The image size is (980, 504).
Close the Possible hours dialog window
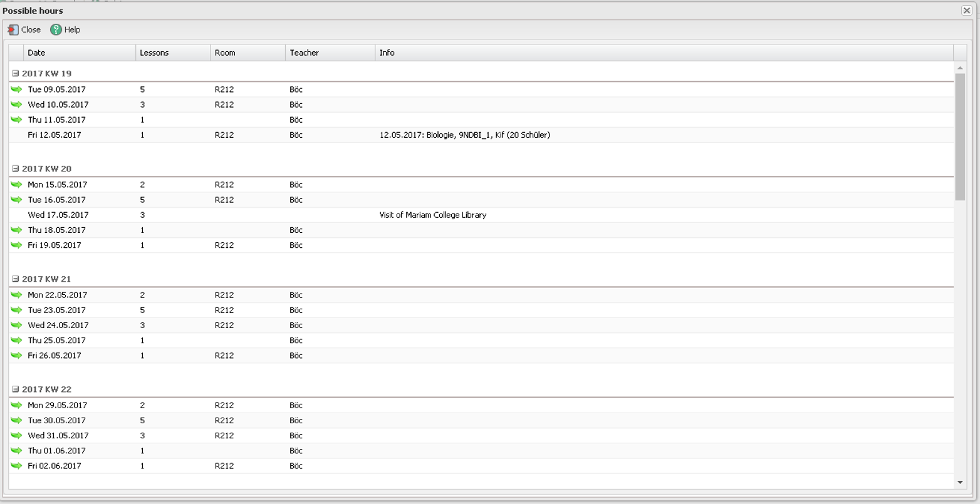pyautogui.click(x=966, y=11)
